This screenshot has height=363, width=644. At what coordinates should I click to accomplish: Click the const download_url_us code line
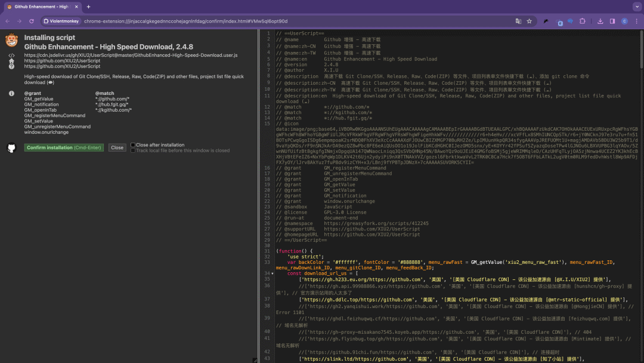pyautogui.click(x=323, y=273)
